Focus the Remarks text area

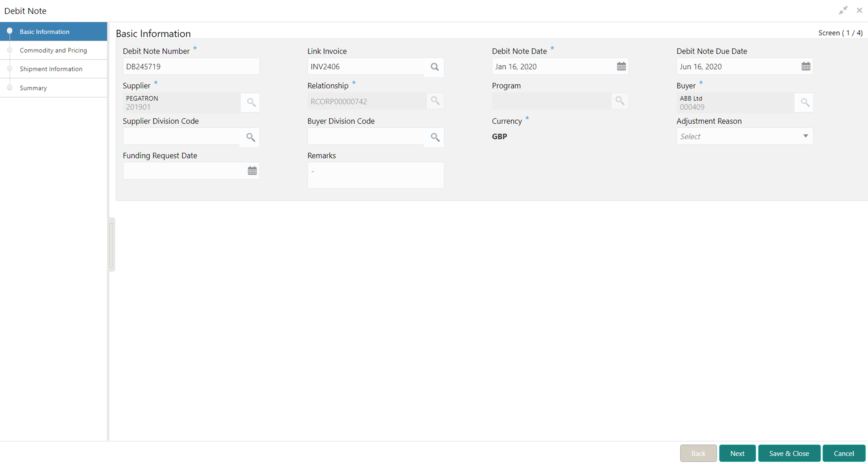(x=375, y=175)
